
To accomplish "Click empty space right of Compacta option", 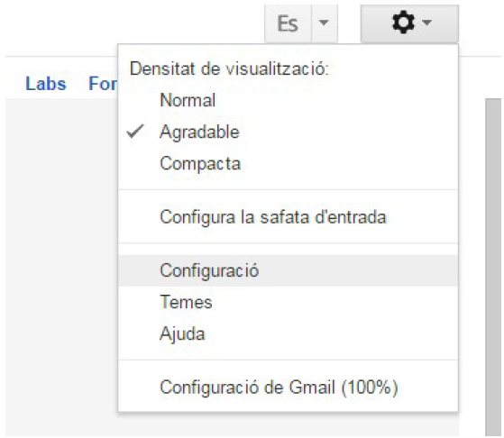I will [x=347, y=163].
